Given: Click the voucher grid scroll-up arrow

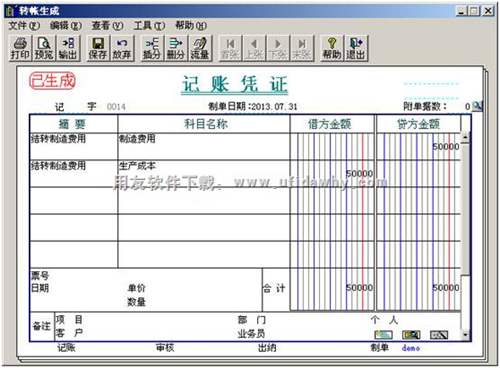Looking at the screenshot, I should click(465, 137).
